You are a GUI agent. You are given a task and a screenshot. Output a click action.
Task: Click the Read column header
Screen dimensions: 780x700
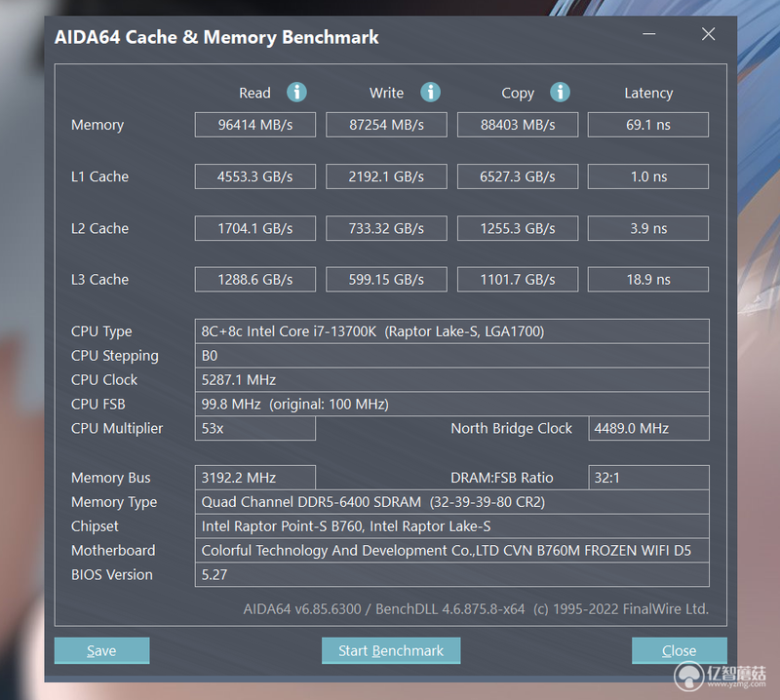pos(254,93)
